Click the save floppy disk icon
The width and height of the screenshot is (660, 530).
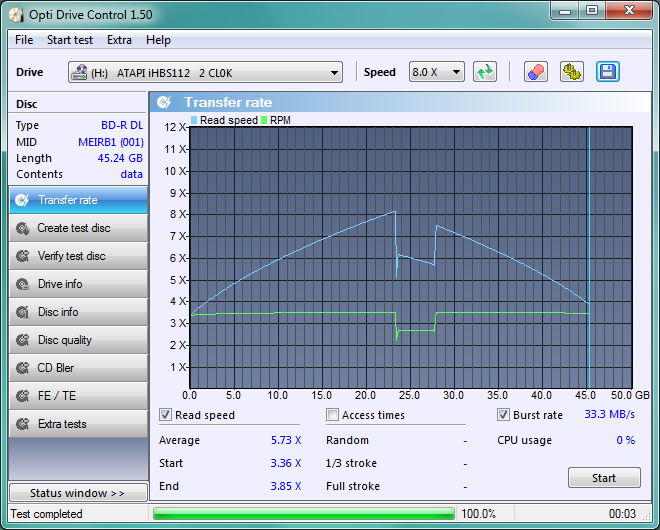(x=607, y=72)
